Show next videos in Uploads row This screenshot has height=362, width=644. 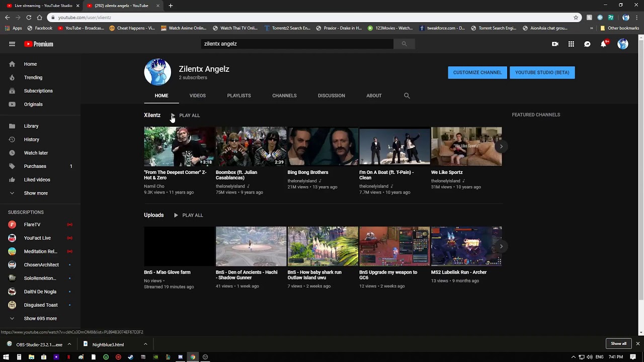501,246
